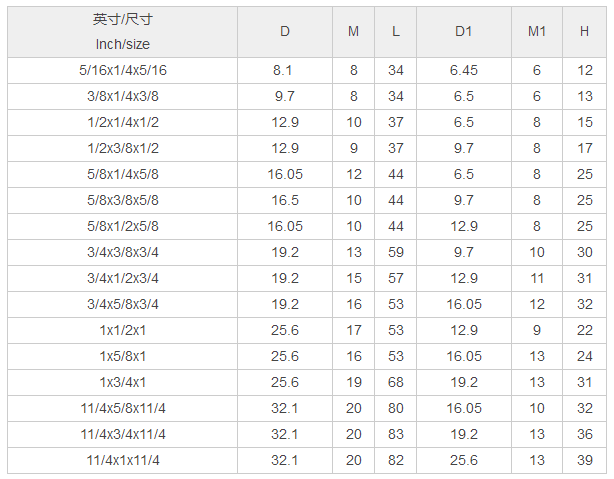
Task: Select the 16.5 value in D column
Action: [285, 200]
